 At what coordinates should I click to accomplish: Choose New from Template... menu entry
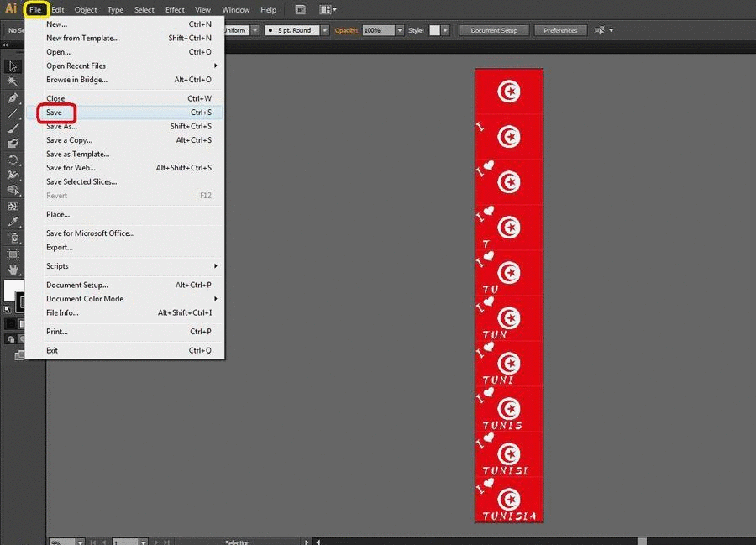pos(125,38)
